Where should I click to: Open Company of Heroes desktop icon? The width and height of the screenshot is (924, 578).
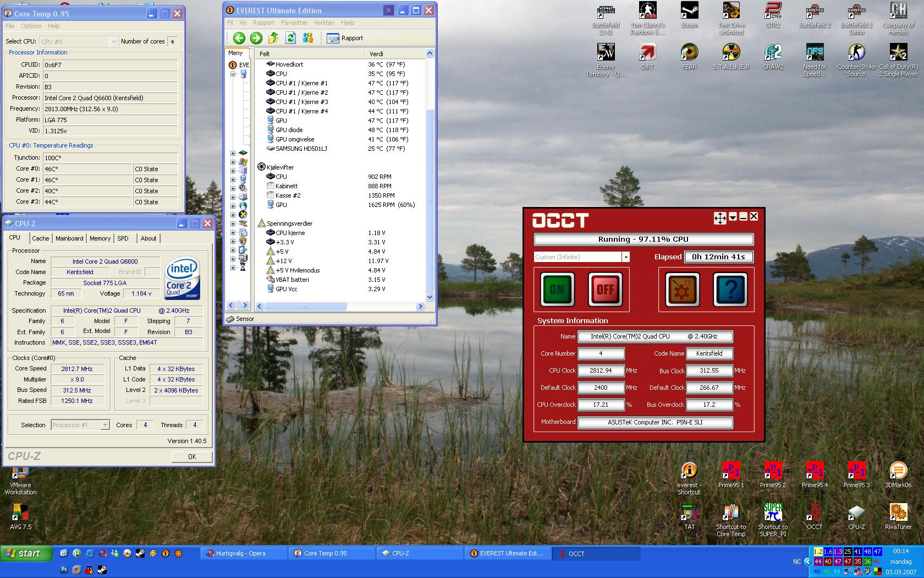click(898, 19)
